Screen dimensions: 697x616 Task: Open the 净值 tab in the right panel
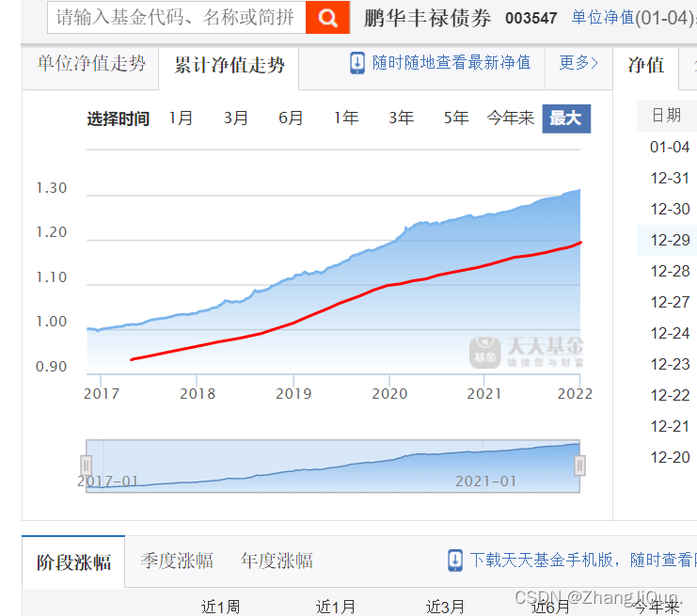[645, 65]
